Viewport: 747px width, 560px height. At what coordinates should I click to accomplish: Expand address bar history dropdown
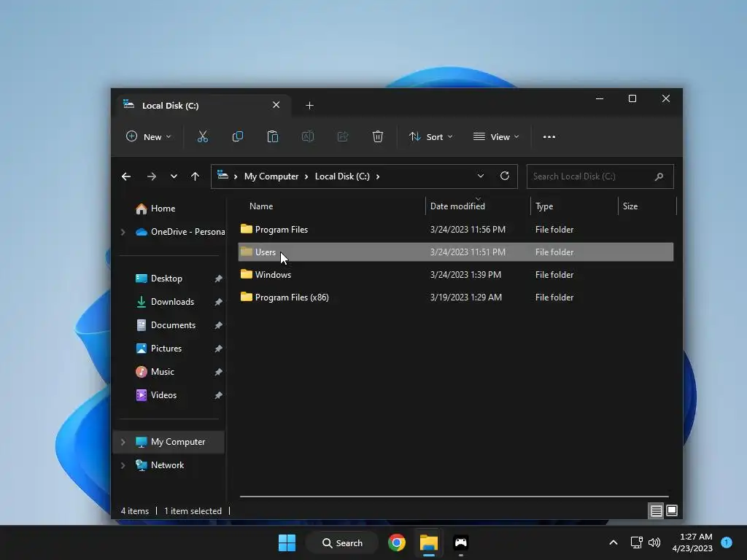click(481, 176)
